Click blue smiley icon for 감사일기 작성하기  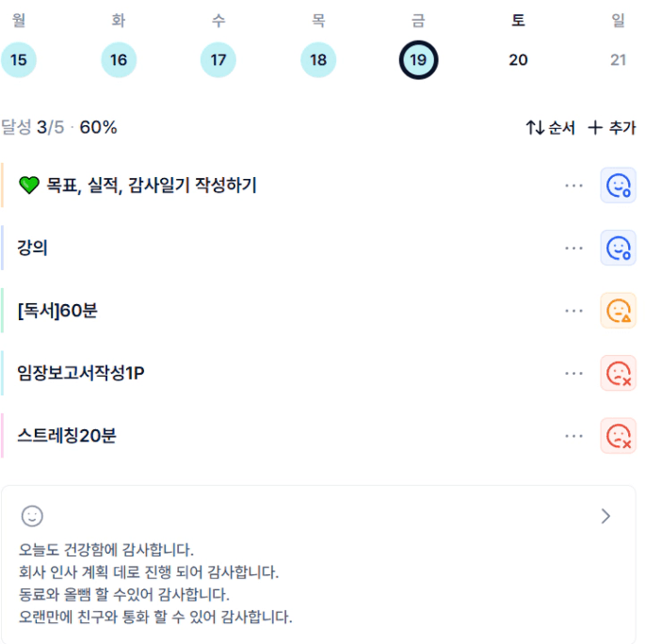(x=618, y=185)
